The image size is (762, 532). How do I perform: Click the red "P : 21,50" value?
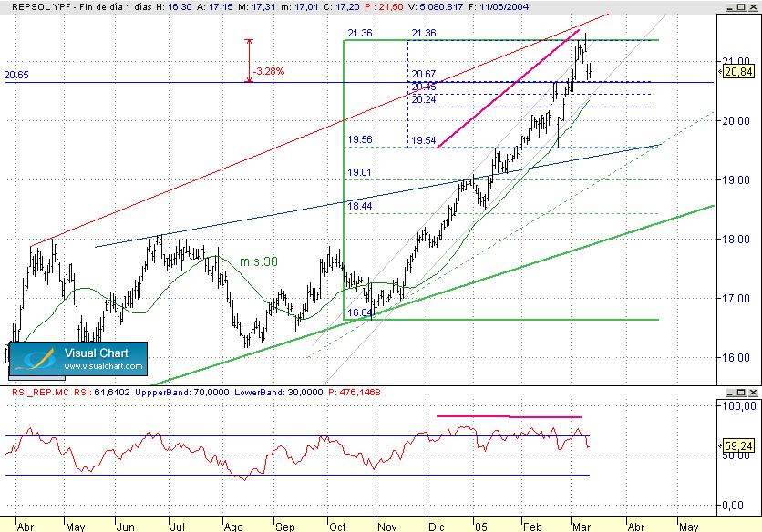[x=384, y=6]
